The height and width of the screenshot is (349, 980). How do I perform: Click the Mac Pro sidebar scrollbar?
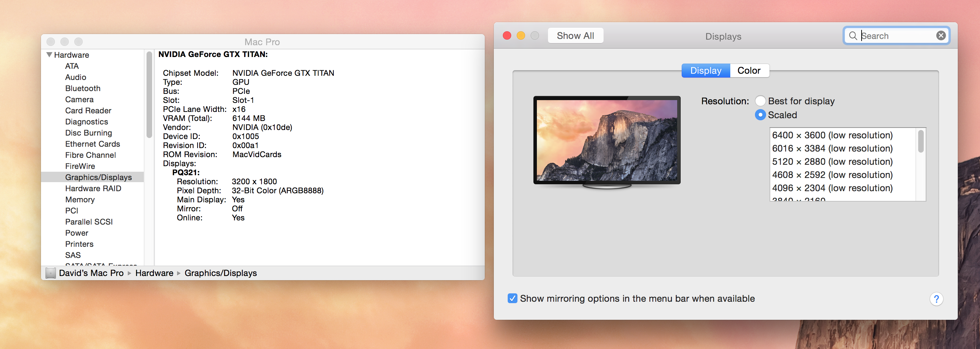pos(149,95)
